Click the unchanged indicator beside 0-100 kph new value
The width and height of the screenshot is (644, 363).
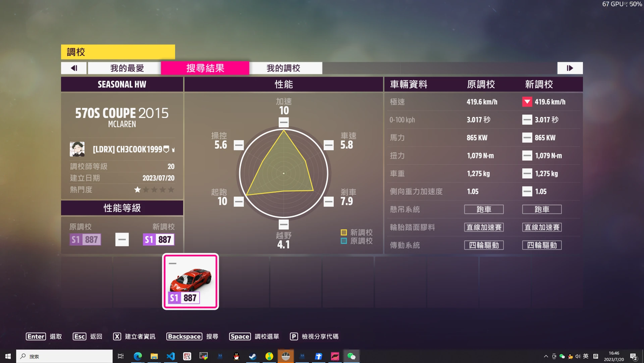[x=527, y=120]
